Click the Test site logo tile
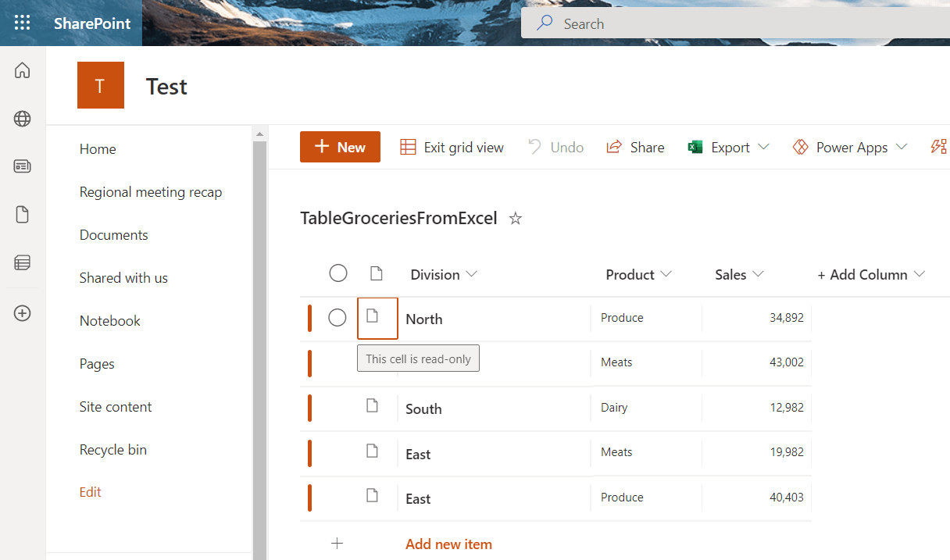Viewport: 950px width, 560px height. (x=101, y=86)
